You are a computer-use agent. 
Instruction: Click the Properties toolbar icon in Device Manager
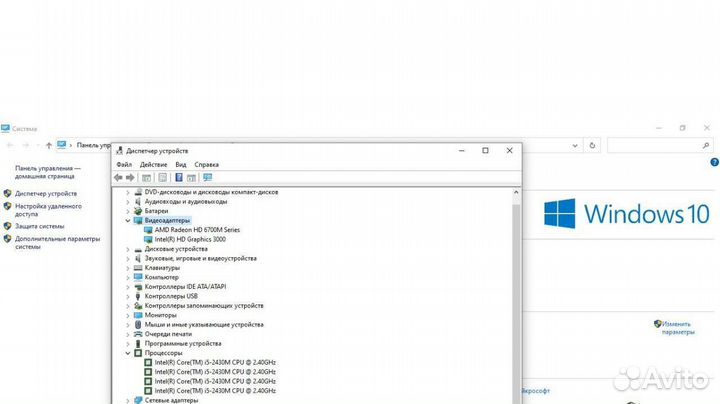click(163, 178)
